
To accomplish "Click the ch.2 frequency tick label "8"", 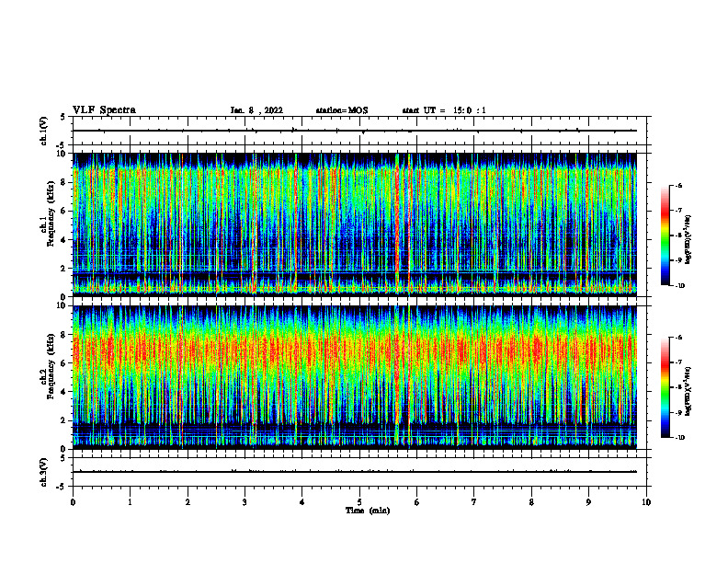I will 63,335.
